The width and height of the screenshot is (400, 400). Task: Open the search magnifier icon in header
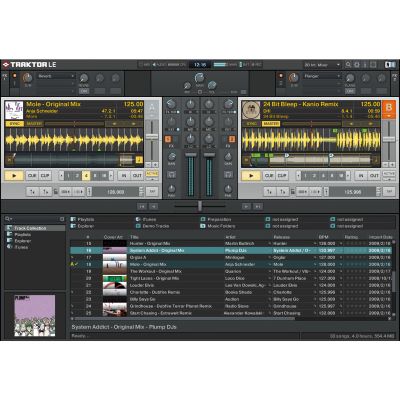coord(348,65)
